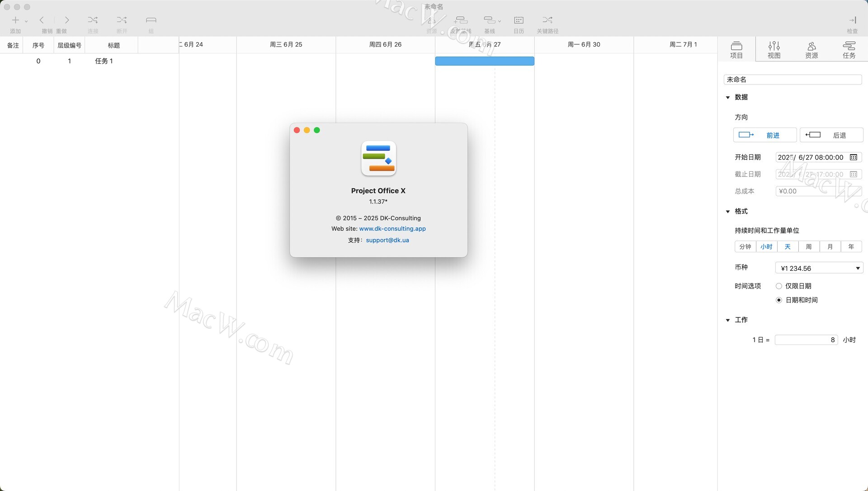Click the Redo (重做) arrow
Image resolution: width=868 pixels, height=491 pixels.
click(67, 20)
